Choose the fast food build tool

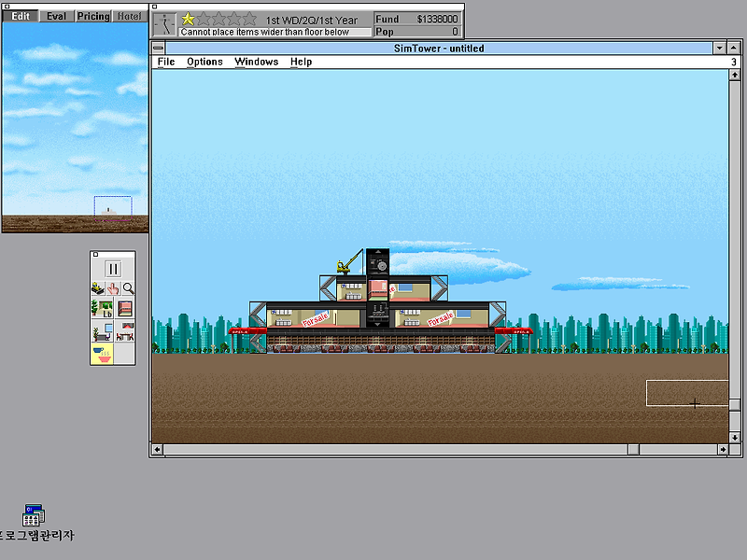click(102, 354)
